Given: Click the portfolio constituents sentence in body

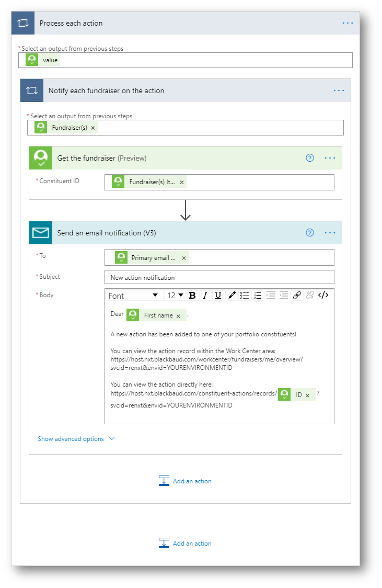Looking at the screenshot, I should click(203, 334).
